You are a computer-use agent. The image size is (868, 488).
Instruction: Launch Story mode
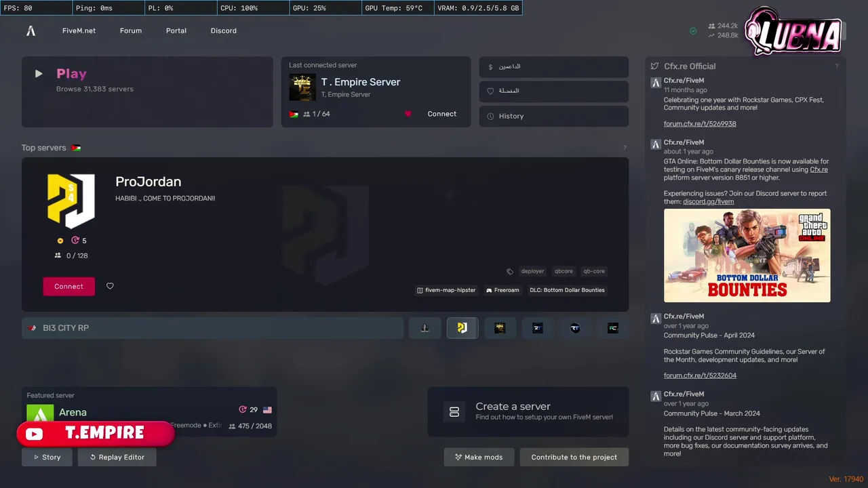click(47, 457)
